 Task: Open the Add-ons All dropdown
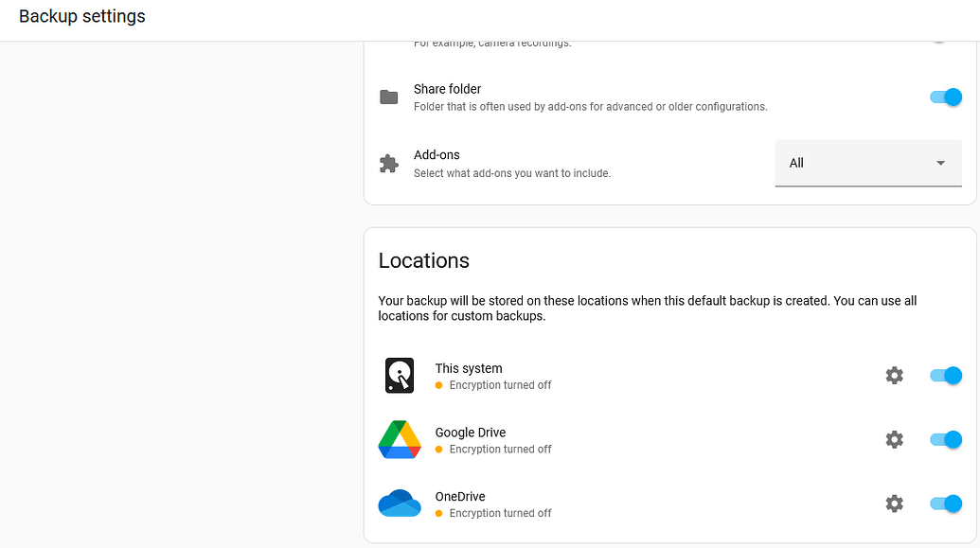(x=867, y=163)
